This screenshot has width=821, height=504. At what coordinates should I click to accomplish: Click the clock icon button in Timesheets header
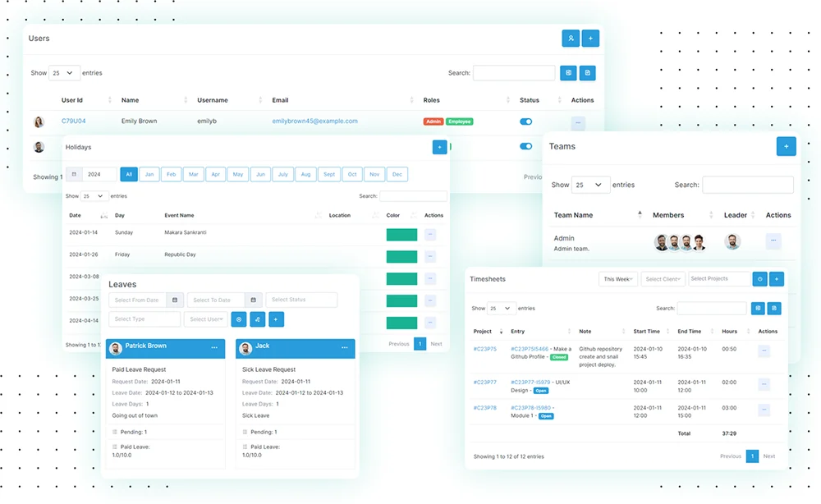click(759, 279)
